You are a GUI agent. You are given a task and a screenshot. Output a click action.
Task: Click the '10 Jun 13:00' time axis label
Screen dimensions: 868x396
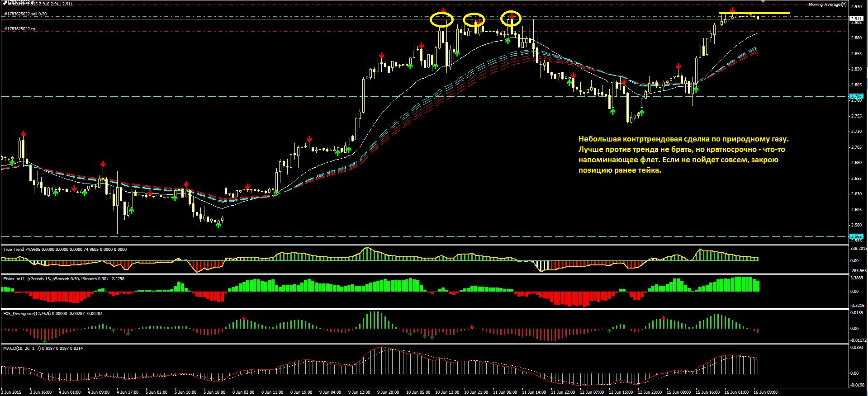[x=446, y=392]
